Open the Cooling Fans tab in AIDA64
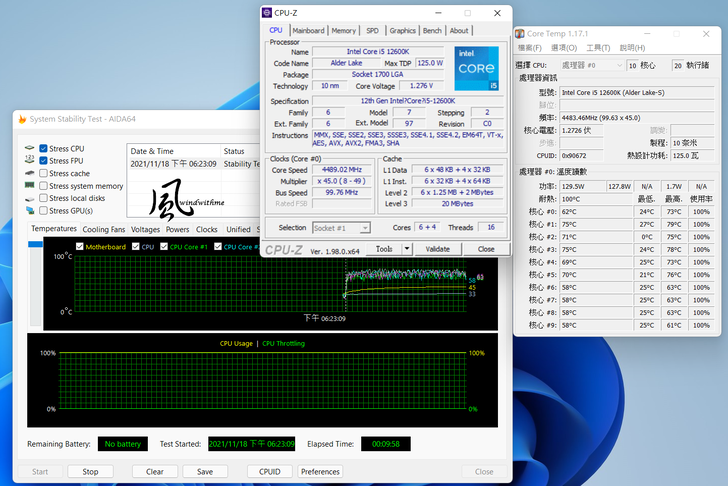This screenshot has height=486, width=728. (104, 229)
